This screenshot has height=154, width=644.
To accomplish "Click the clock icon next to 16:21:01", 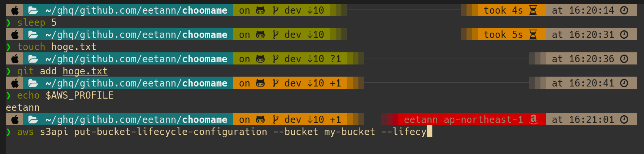I will point(624,119).
